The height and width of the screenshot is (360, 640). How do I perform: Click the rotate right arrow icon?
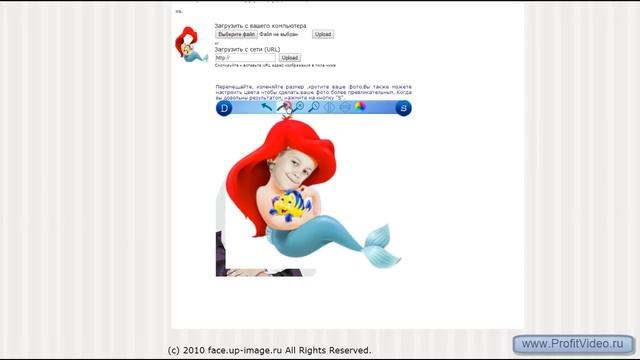(283, 107)
